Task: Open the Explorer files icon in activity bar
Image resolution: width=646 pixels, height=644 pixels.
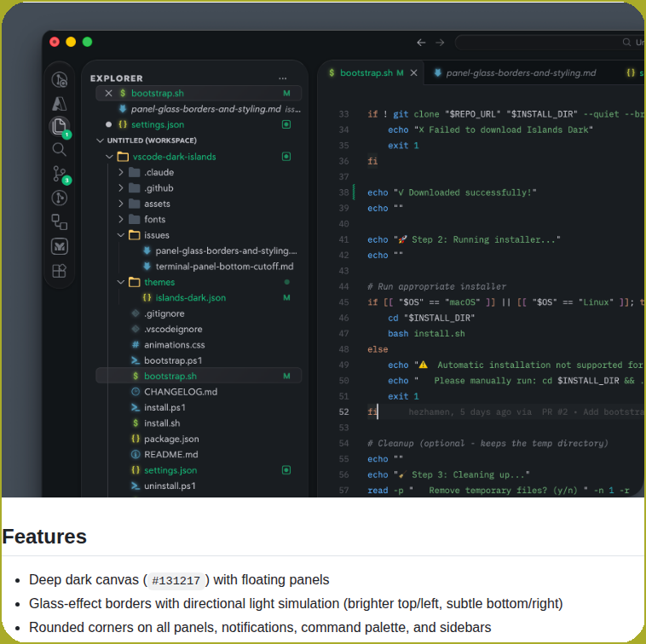Action: [x=60, y=126]
